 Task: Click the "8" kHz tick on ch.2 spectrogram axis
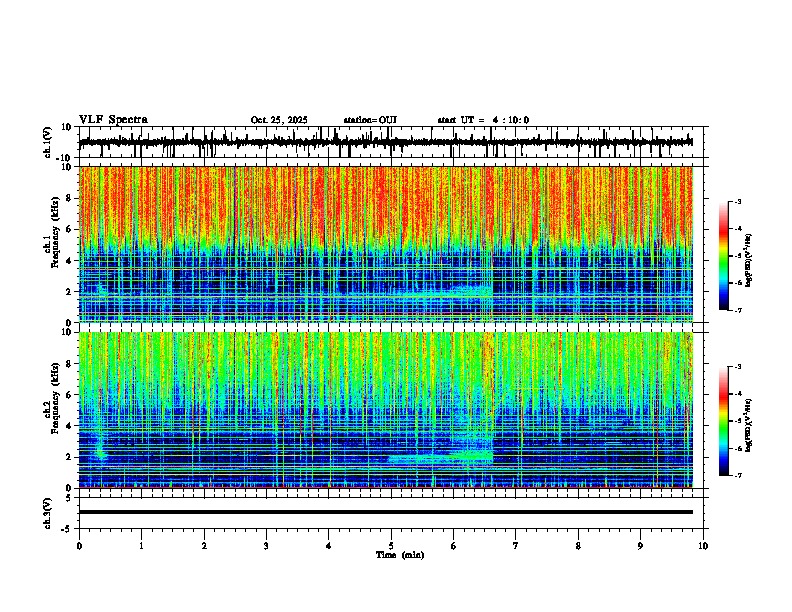(69, 364)
